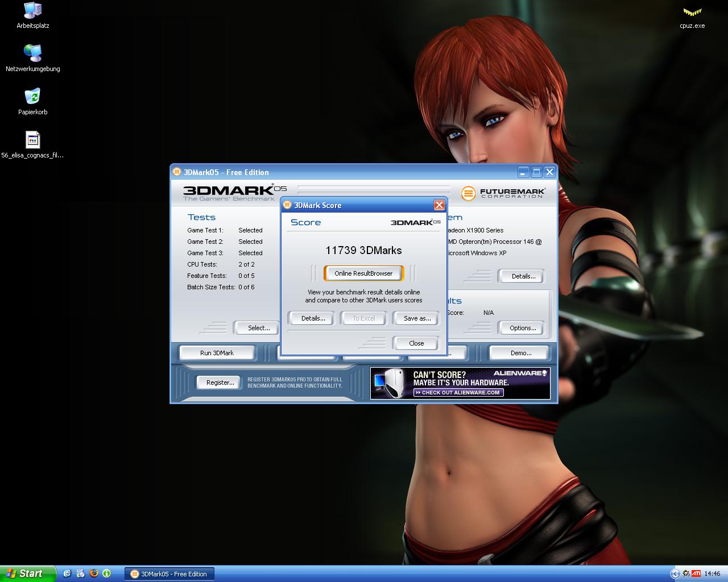Select 3DMark05 taskbar button
Image resolution: width=728 pixels, height=582 pixels.
(169, 574)
